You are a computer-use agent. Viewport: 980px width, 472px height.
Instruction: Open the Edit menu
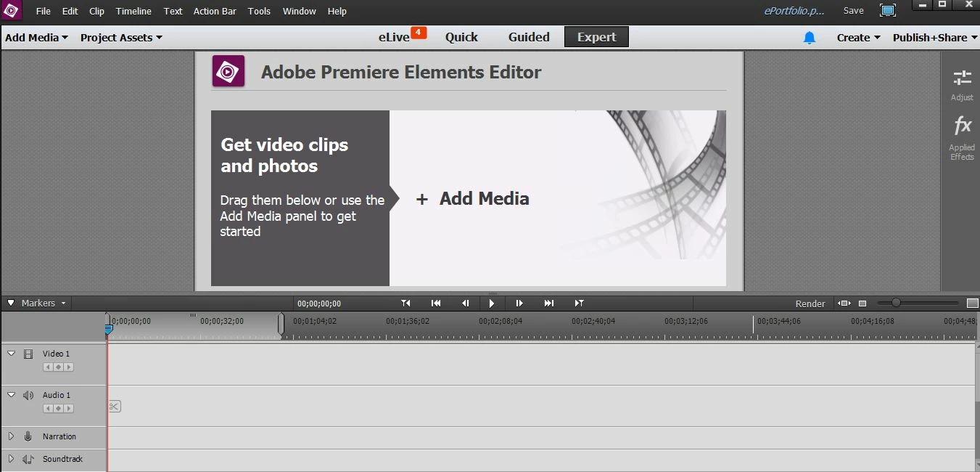(70, 11)
